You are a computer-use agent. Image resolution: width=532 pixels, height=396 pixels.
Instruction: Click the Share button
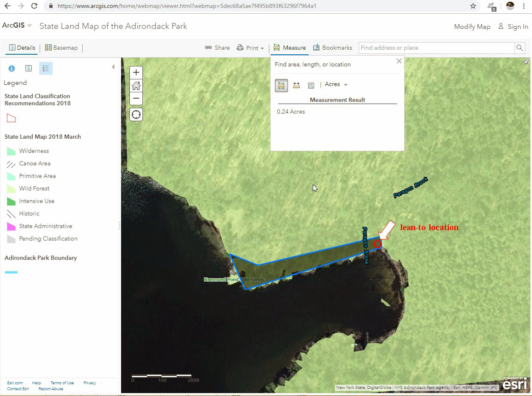click(x=217, y=48)
